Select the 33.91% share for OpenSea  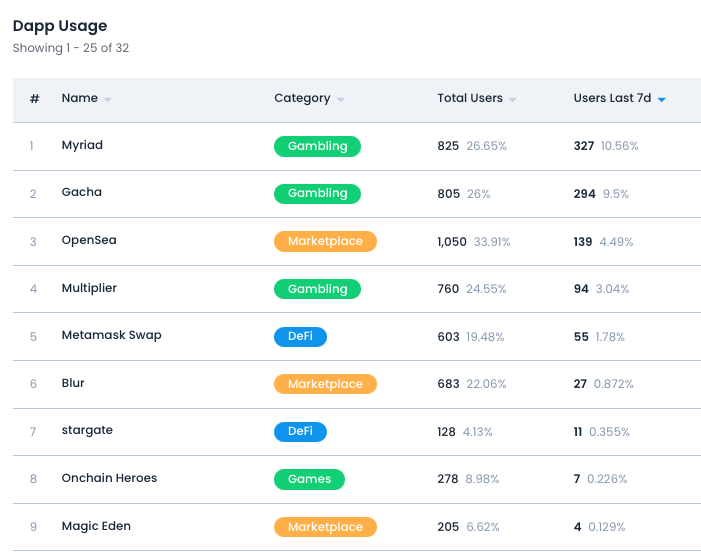click(492, 242)
